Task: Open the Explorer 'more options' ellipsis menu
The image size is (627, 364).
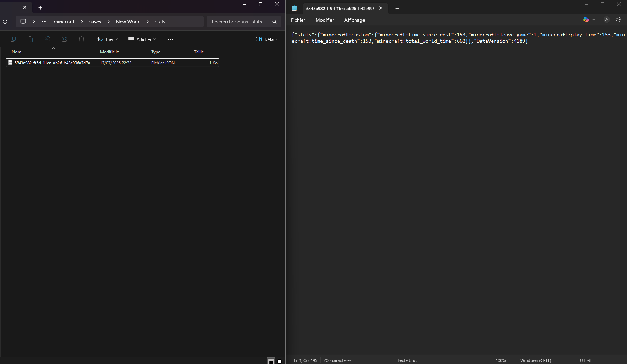Action: click(x=171, y=39)
